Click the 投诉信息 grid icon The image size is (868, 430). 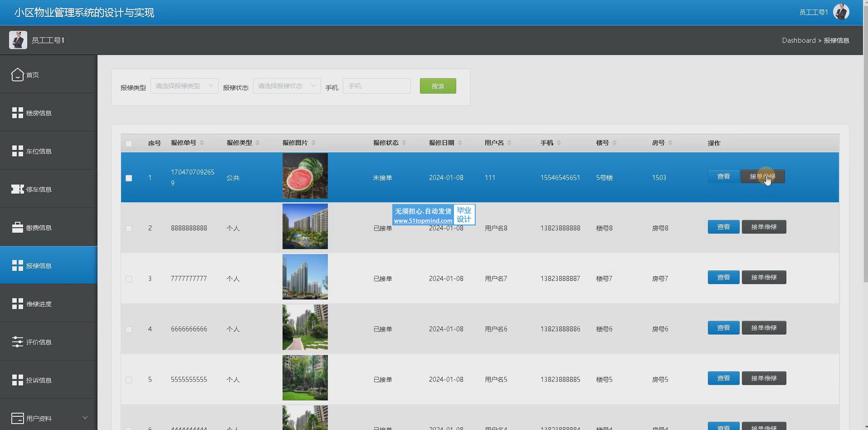(x=17, y=380)
